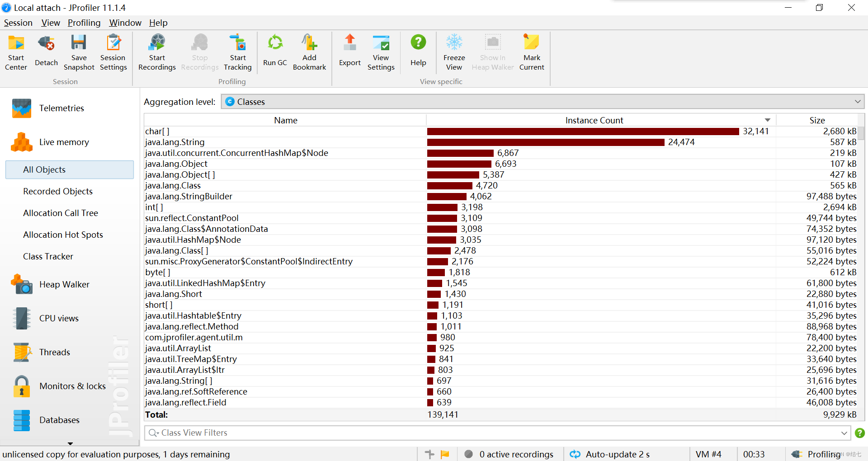868x461 pixels.
Task: Click the Auto-update refresh icon
Action: click(575, 454)
